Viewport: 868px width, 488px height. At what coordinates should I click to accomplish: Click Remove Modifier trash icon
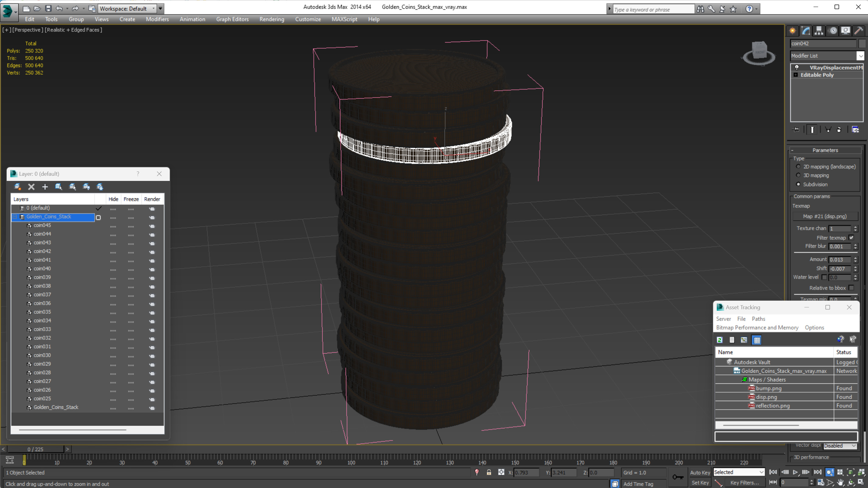(839, 130)
